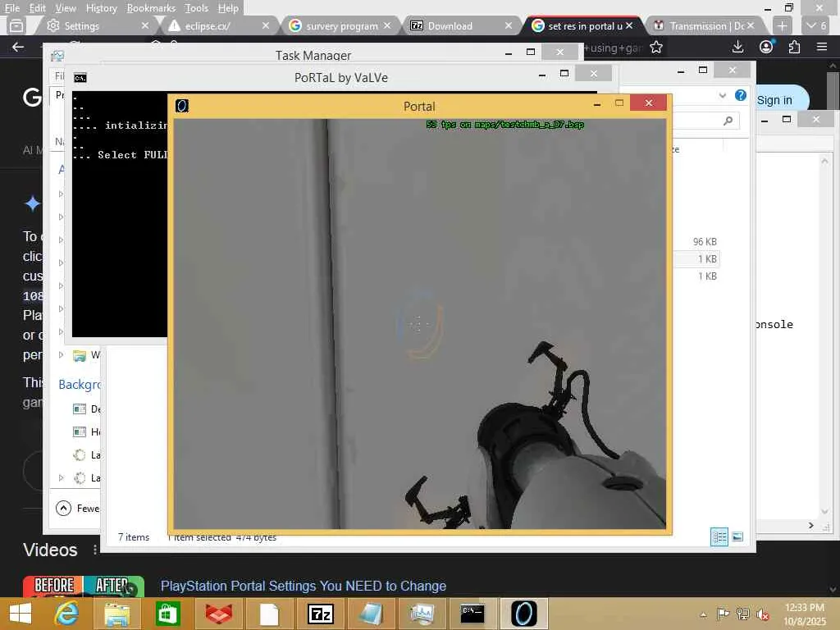Click the red fox-shaped taskbar icon

218,614
